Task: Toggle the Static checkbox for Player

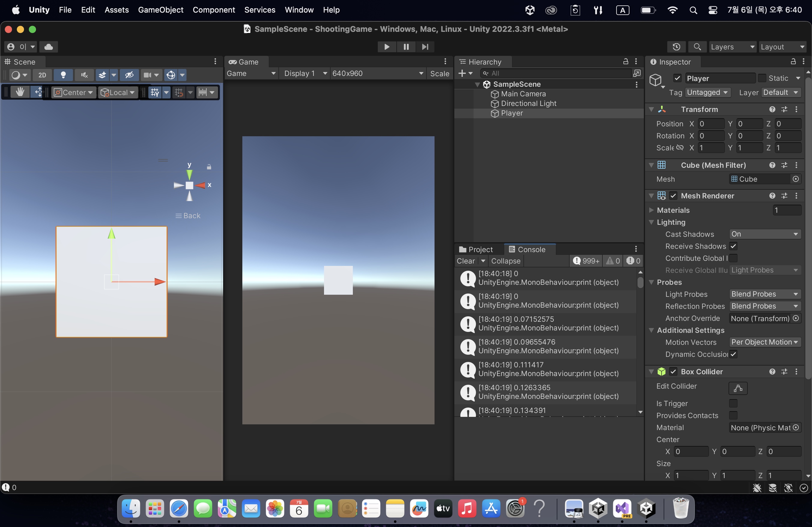Action: [x=762, y=78]
